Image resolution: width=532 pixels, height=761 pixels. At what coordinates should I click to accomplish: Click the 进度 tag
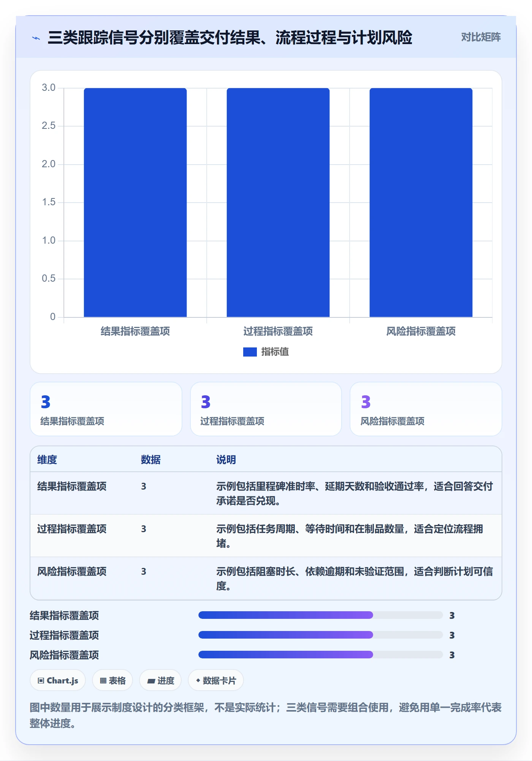point(160,680)
